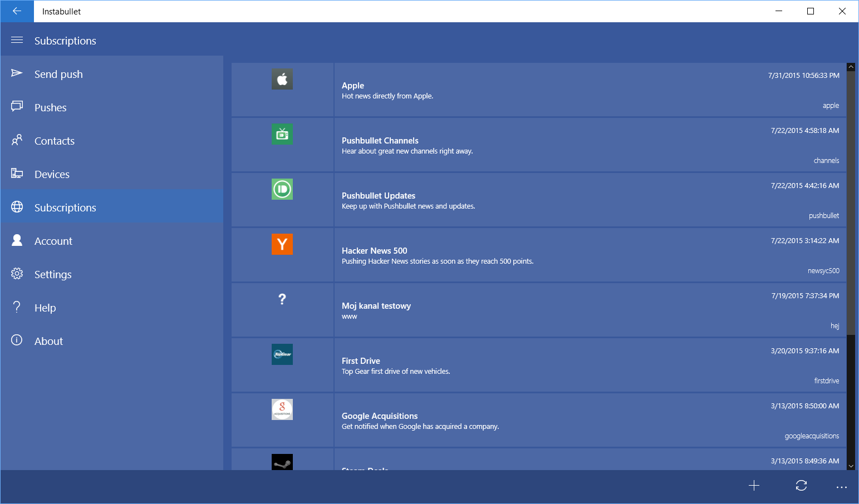Open the Pushes chat bubble icon
Screen dimensions: 859x504
pos(17,107)
